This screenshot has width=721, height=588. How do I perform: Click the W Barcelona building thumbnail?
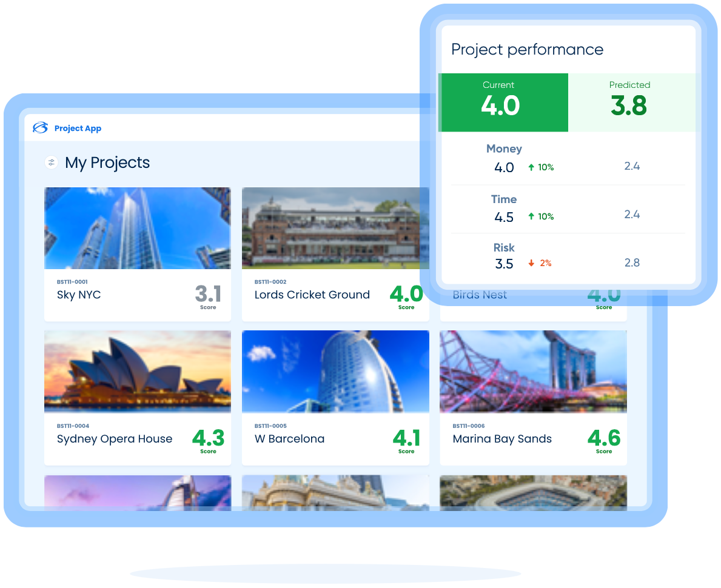(335, 371)
